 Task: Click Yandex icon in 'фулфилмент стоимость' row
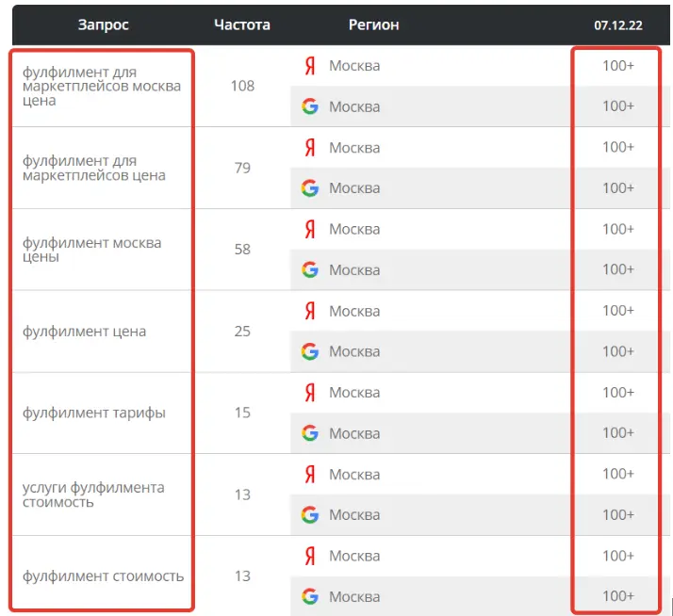309,556
